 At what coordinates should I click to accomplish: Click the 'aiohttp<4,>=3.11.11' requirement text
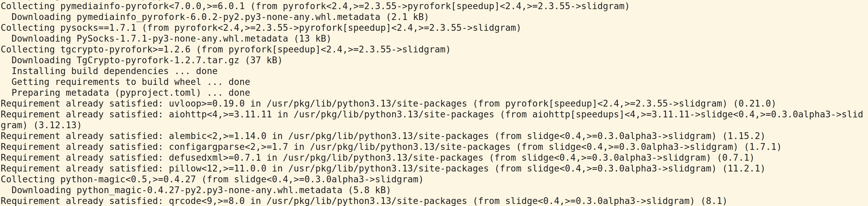(220, 114)
